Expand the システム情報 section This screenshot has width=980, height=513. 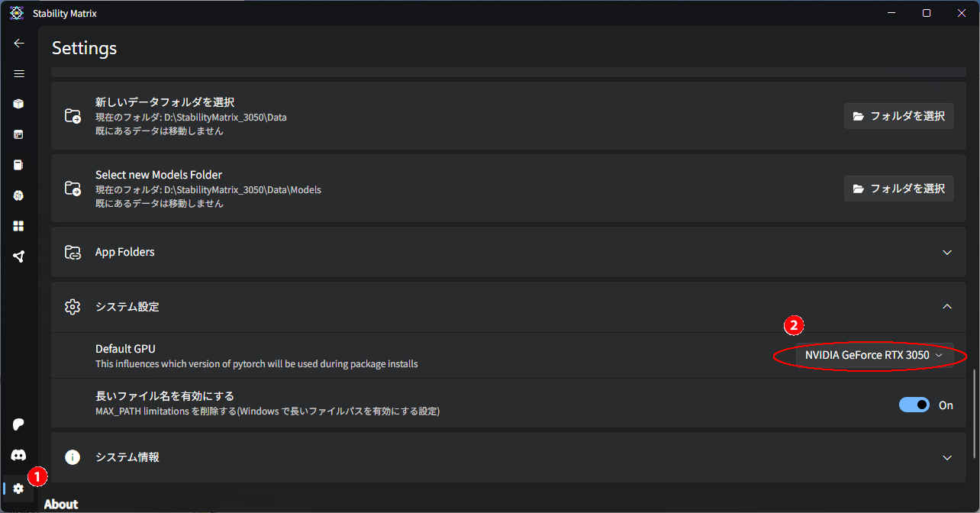(946, 458)
